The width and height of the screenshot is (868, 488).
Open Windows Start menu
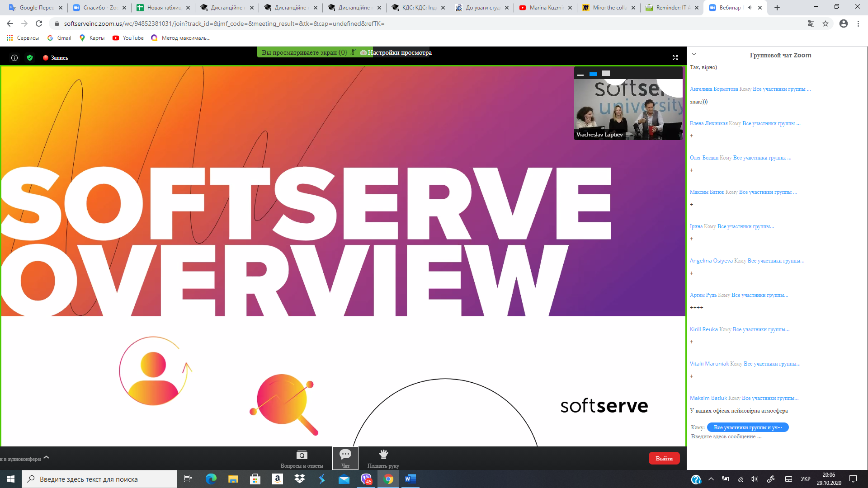point(11,479)
